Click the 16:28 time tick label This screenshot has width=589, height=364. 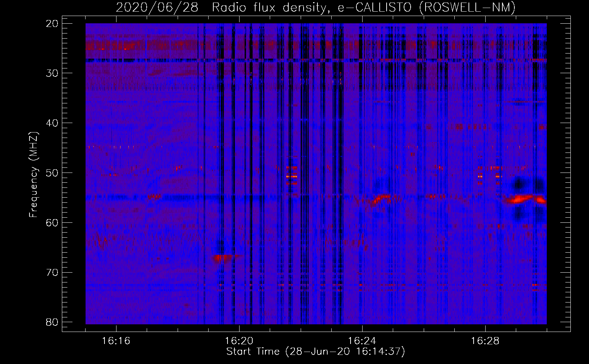485,341
